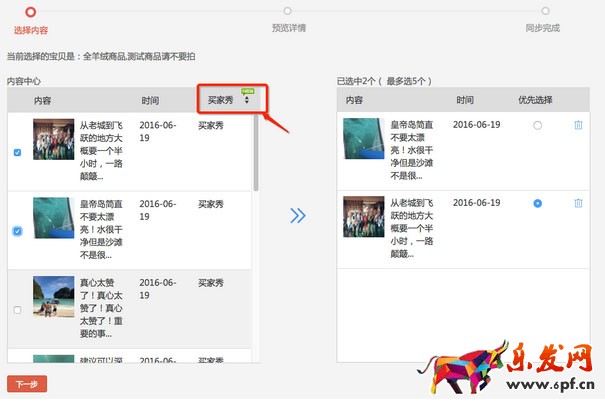Select priority radio for 皇帝岛简直 item
The height and width of the screenshot is (405, 605).
tap(537, 125)
